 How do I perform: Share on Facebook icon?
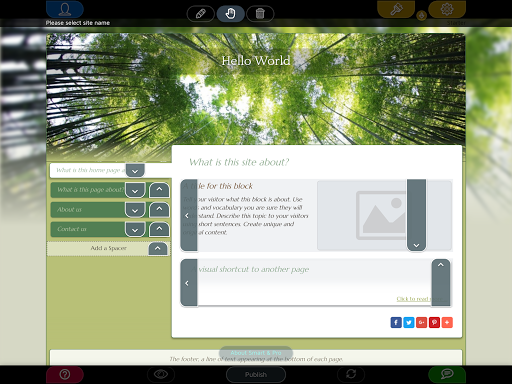[396, 322]
